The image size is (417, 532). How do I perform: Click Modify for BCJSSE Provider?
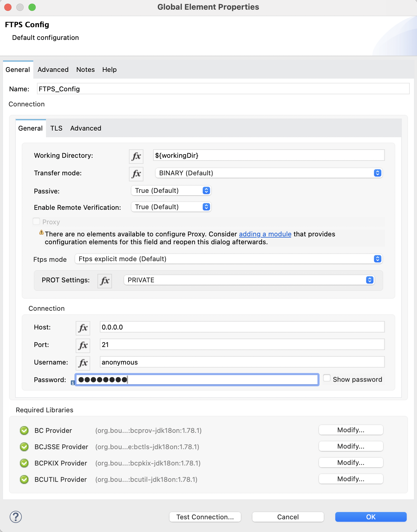click(x=351, y=446)
